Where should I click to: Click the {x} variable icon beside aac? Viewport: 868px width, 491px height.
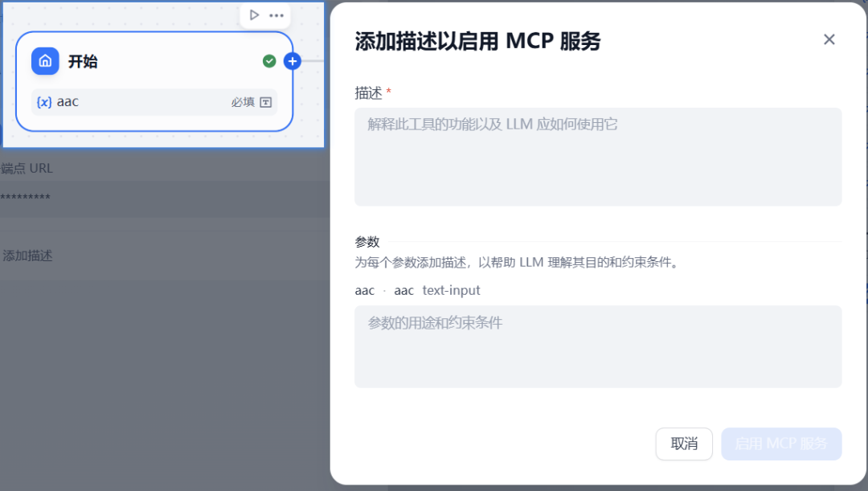pos(44,102)
